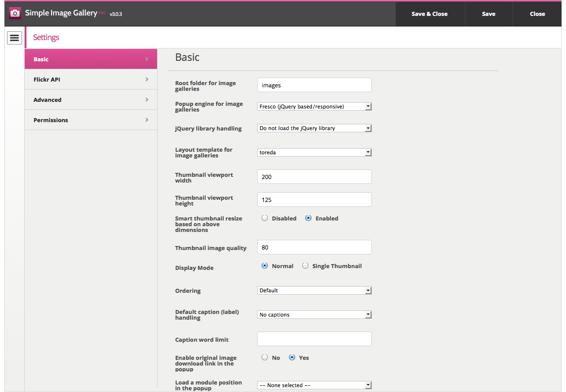The height and width of the screenshot is (392, 566).
Task: Select Enabled for smart thumbnail resize
Action: (308, 218)
